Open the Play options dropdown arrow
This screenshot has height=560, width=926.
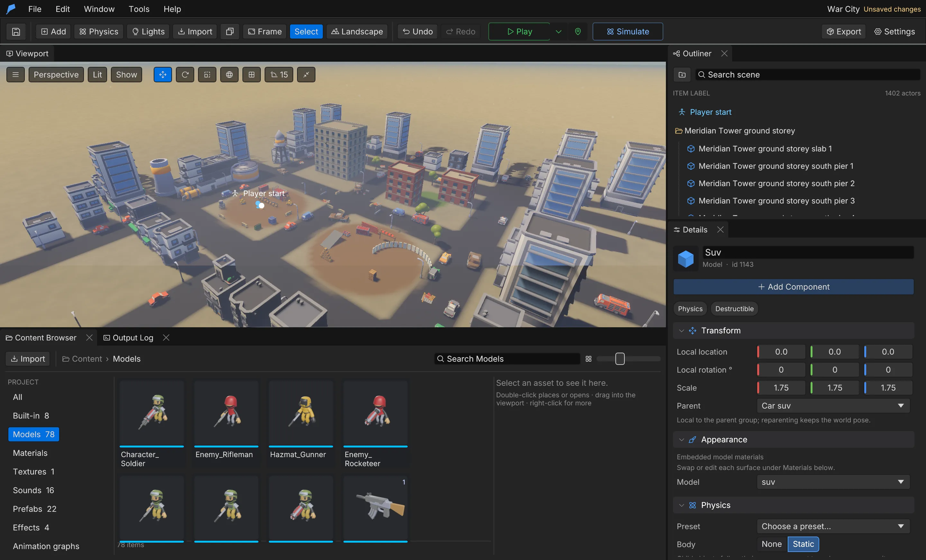[x=558, y=32]
